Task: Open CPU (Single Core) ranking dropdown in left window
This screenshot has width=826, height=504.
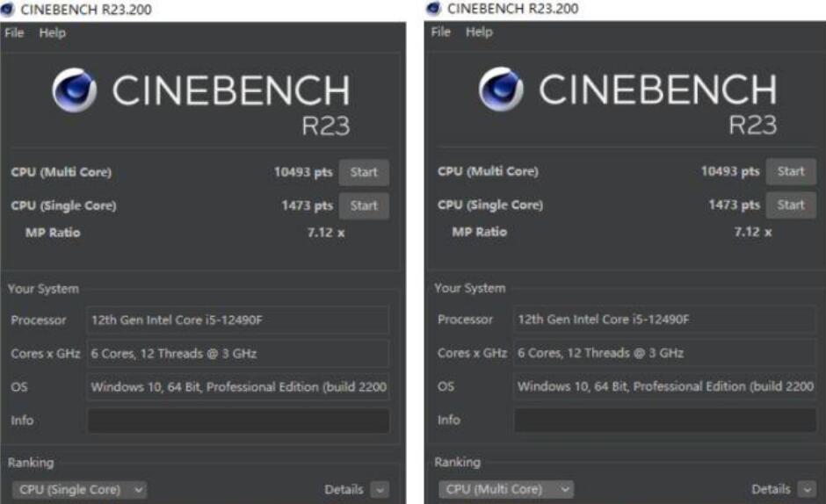Action: pyautogui.click(x=80, y=490)
